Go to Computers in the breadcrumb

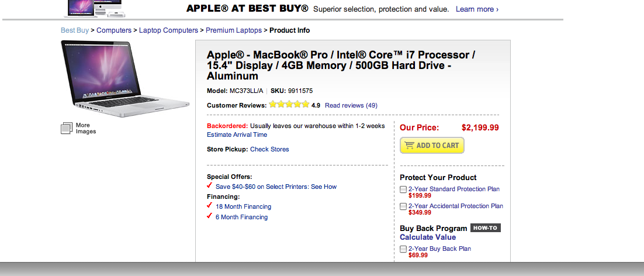(114, 30)
